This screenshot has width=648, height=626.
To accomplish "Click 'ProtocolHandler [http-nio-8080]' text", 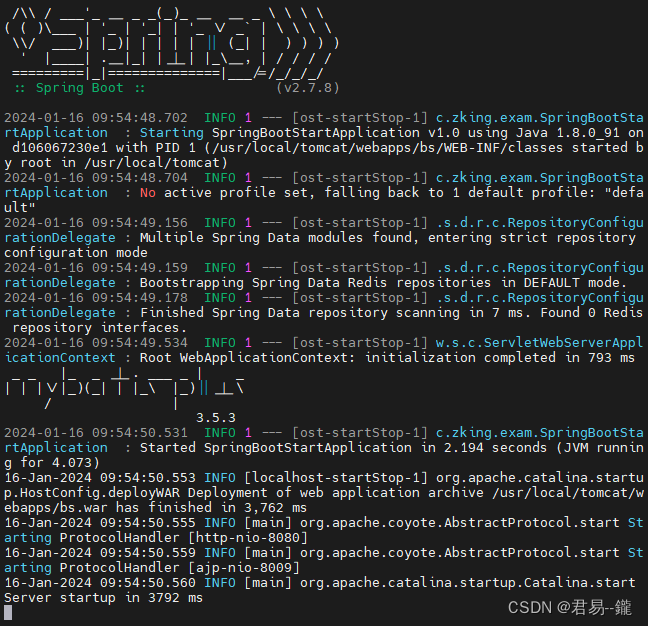I will (x=183, y=538).
